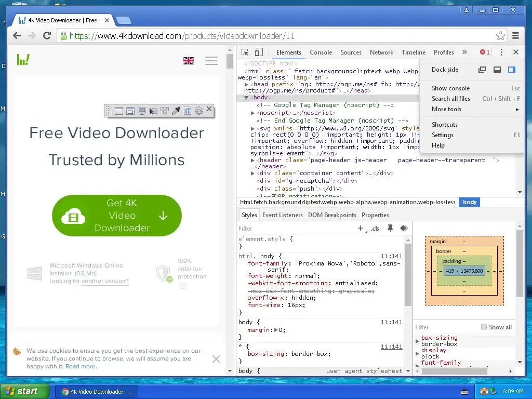Select Settings in the DevTools menu

472,135
